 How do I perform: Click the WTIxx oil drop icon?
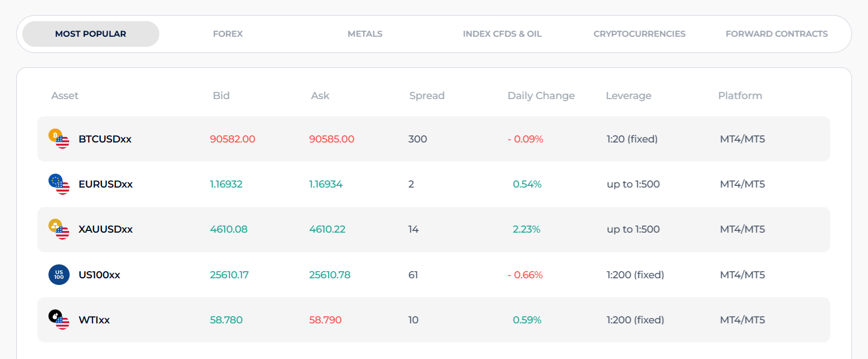pos(58,320)
